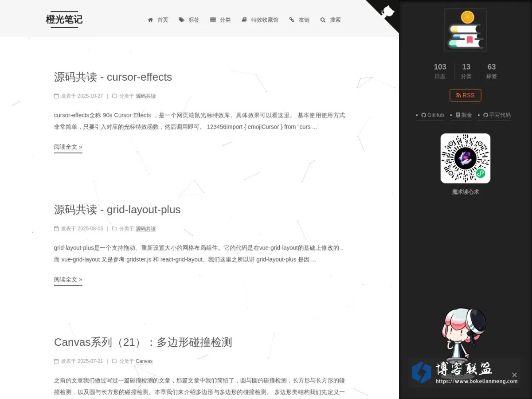The height and width of the screenshot is (399, 532).
Task: Click the 掘金 icon in sidebar links
Action: point(458,115)
